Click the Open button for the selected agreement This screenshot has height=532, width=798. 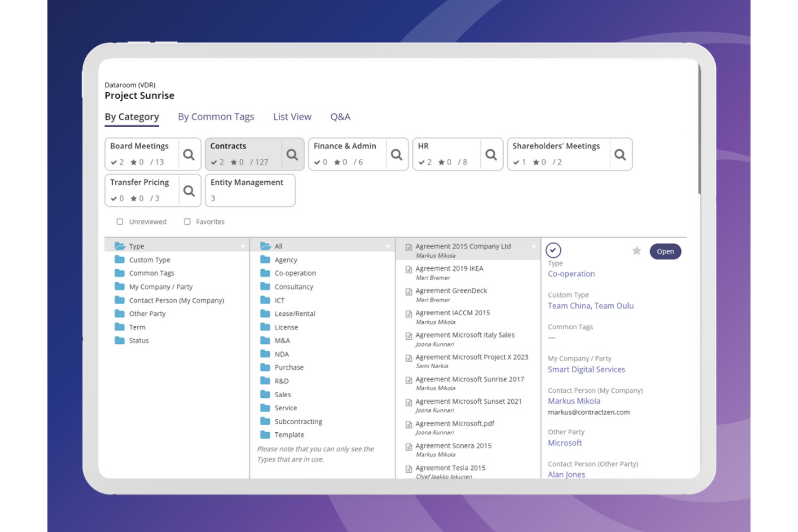tap(665, 251)
